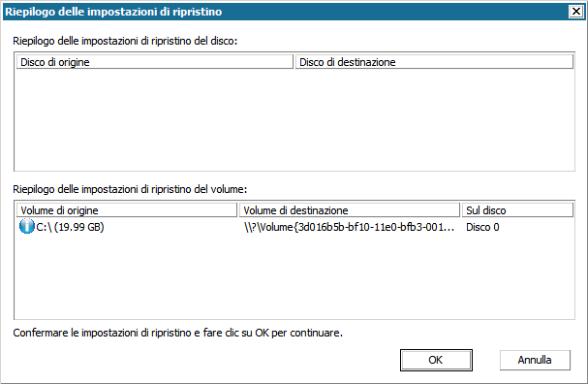Click the volume restore settings summary label
This screenshot has width=588, height=384.
click(130, 189)
